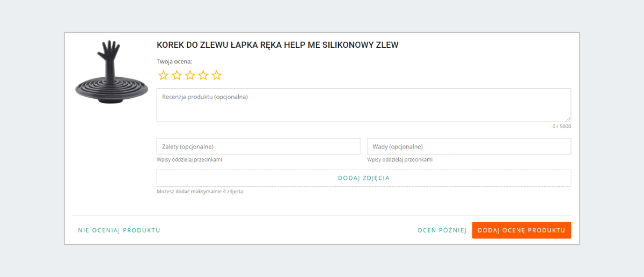
Task: Choose Nie oceniaj produktu
Action: (119, 230)
